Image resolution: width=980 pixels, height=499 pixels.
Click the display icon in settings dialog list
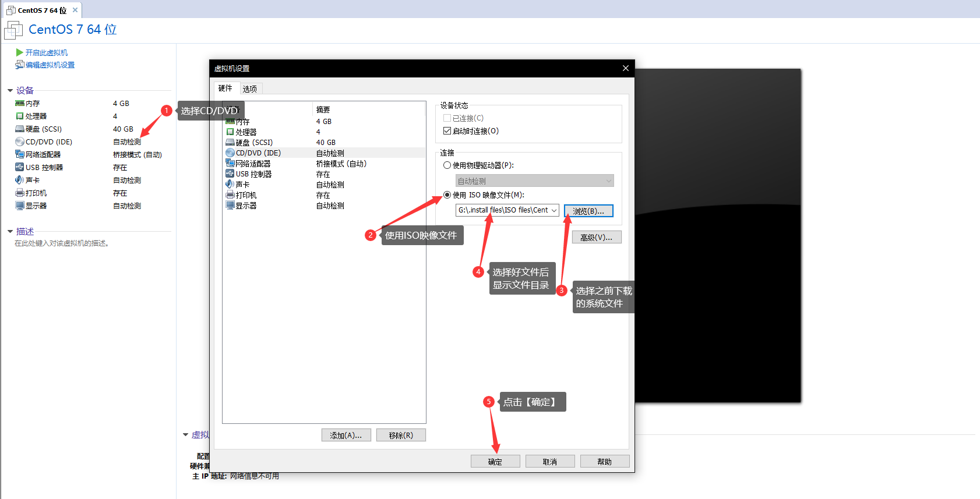point(230,206)
